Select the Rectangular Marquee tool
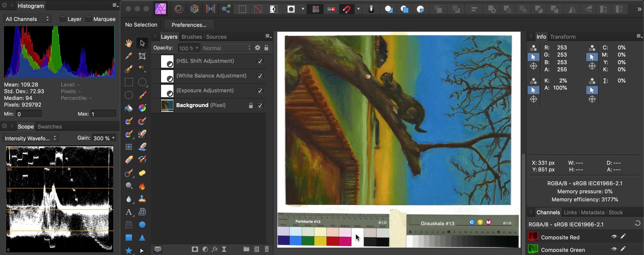This screenshot has width=644, height=255. pyautogui.click(x=129, y=82)
